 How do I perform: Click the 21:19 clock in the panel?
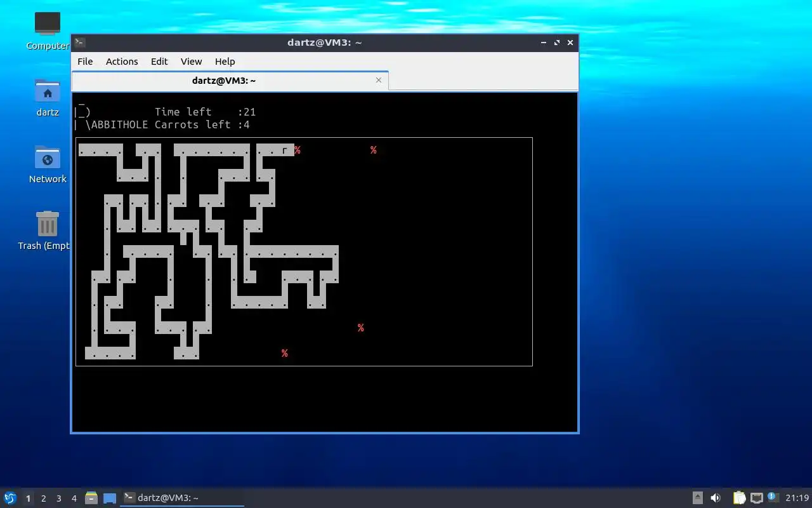tap(797, 498)
